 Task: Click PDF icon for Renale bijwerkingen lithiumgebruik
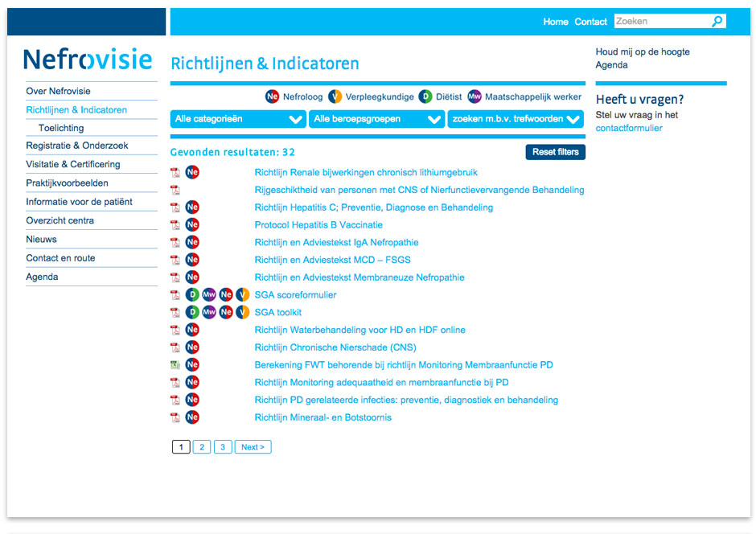pos(175,173)
